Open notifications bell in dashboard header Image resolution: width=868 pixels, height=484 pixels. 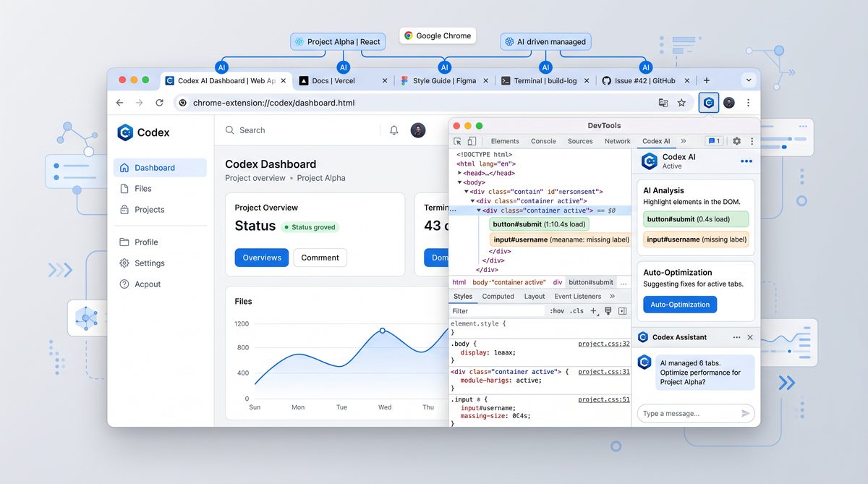click(x=394, y=130)
